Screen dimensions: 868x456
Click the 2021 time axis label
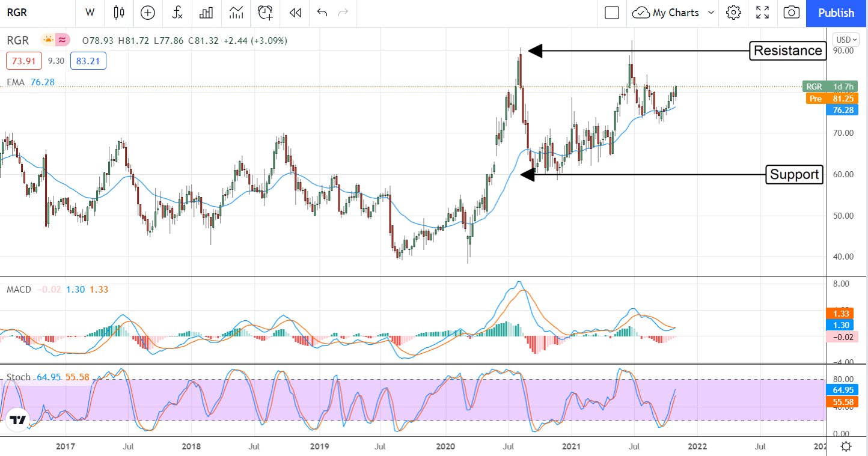(571, 446)
